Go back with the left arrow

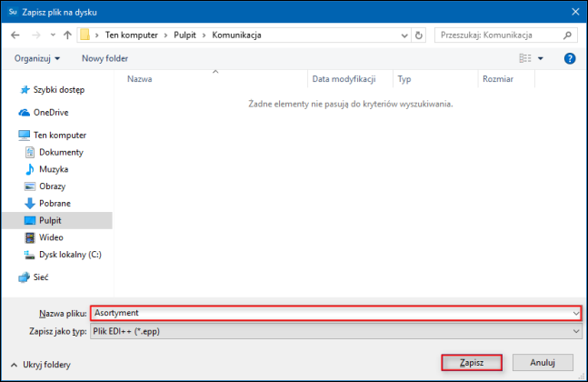pyautogui.click(x=15, y=35)
